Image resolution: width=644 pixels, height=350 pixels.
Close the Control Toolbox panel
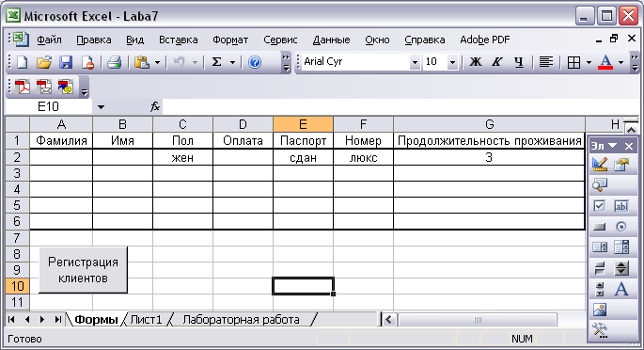629,146
